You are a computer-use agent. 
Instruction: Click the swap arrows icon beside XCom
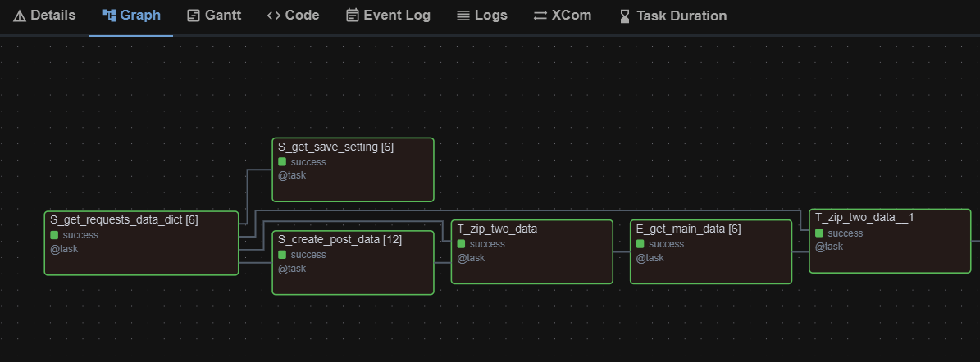[540, 16]
